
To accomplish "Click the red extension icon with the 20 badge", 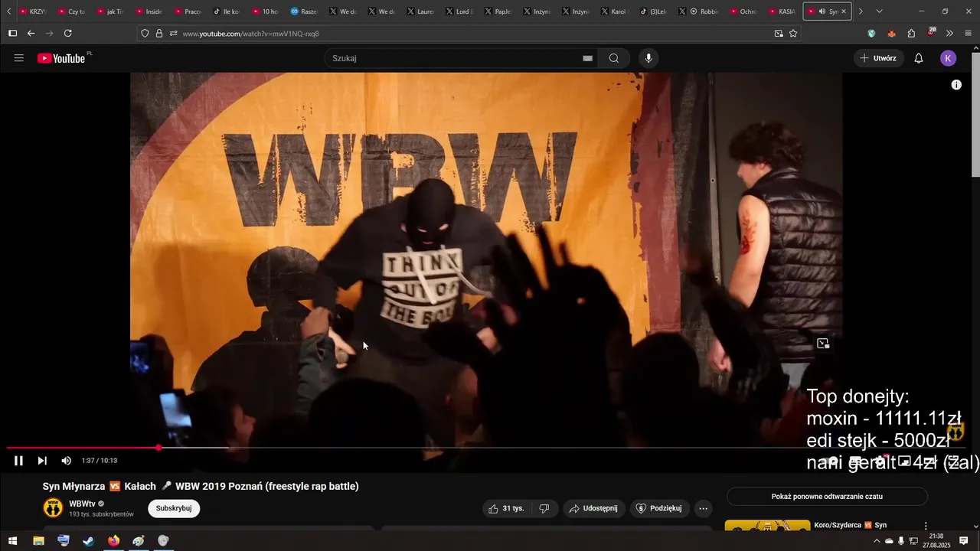I will pyautogui.click(x=931, y=33).
